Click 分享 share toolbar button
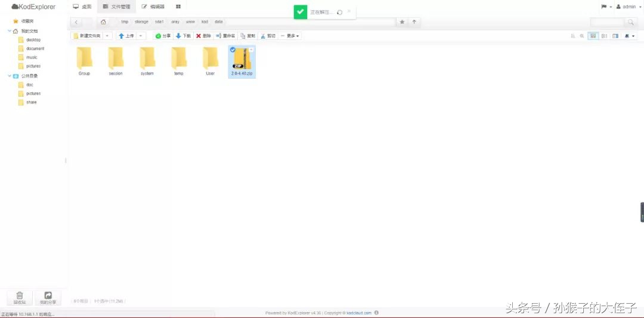This screenshot has height=318, width=644. [163, 36]
